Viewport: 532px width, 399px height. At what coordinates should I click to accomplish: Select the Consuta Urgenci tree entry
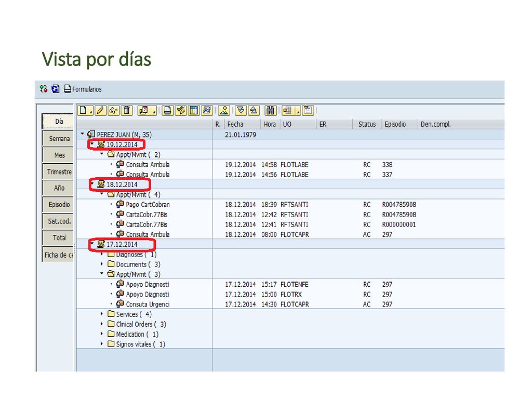148,304
